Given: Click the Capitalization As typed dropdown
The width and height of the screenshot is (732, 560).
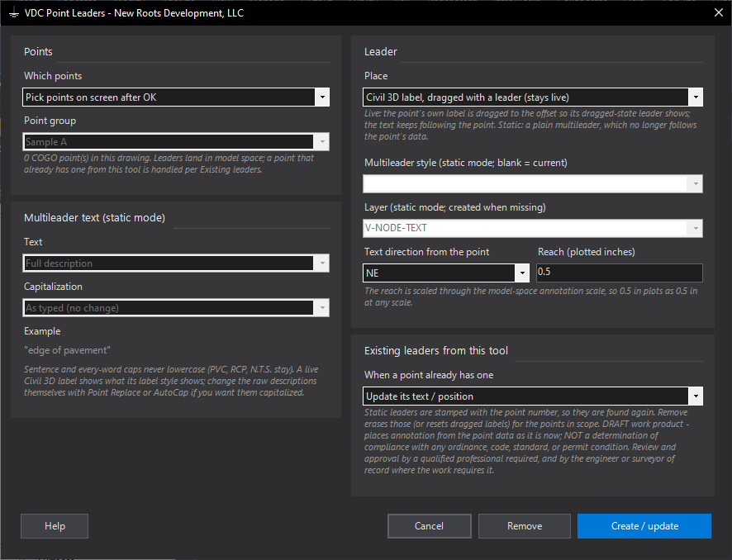Looking at the screenshot, I should 176,307.
